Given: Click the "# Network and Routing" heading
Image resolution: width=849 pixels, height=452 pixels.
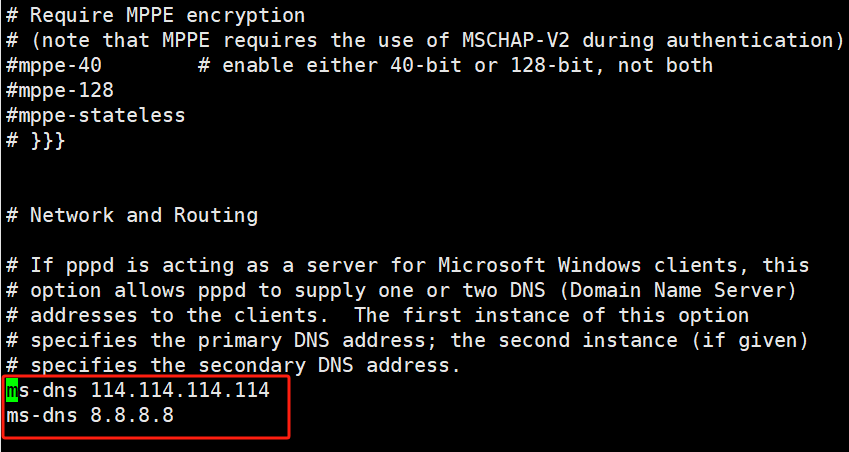Looking at the screenshot, I should coord(132,216).
